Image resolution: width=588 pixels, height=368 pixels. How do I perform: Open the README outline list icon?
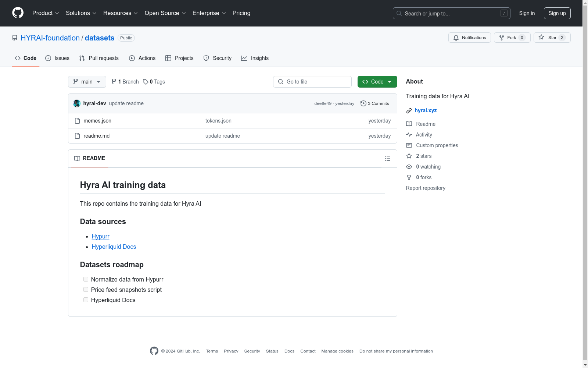click(388, 159)
